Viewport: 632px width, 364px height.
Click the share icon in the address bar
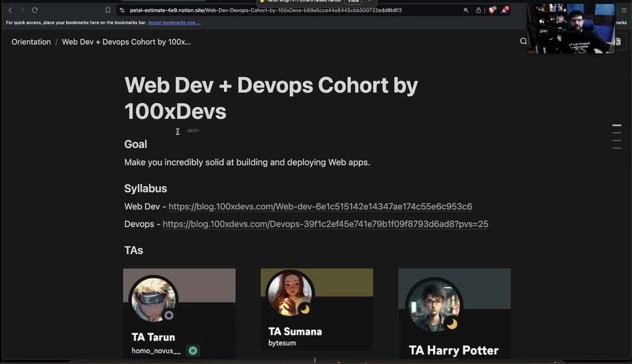479,10
